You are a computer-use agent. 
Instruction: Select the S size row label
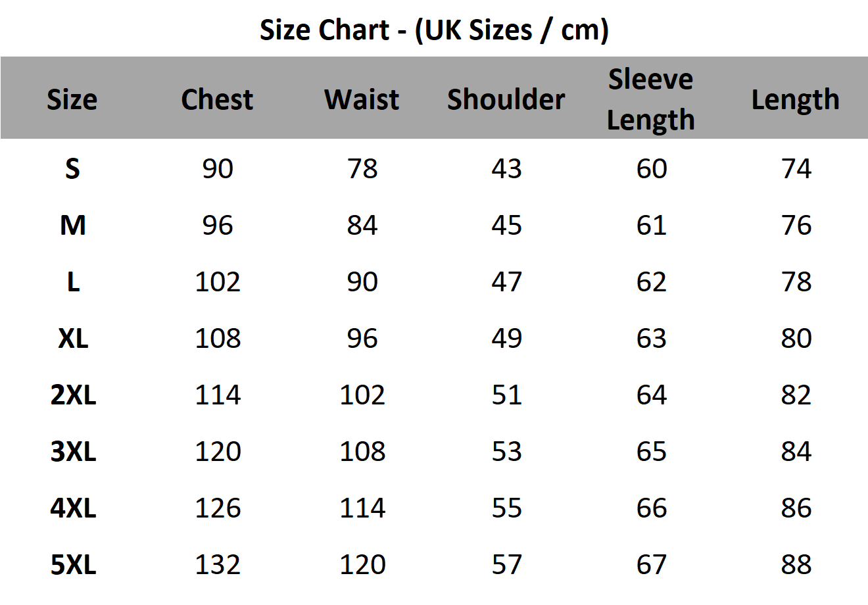pos(72,169)
